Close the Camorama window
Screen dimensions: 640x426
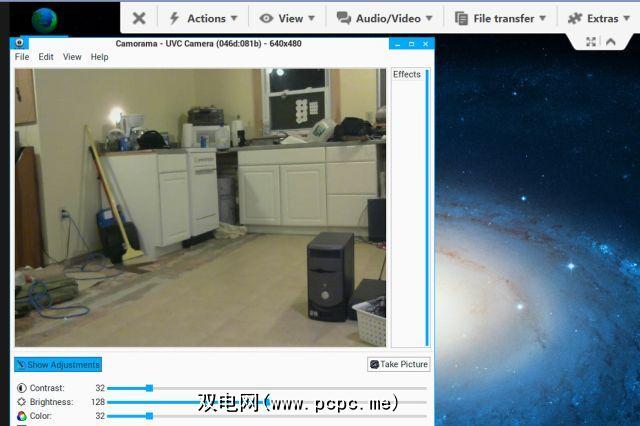pos(425,44)
